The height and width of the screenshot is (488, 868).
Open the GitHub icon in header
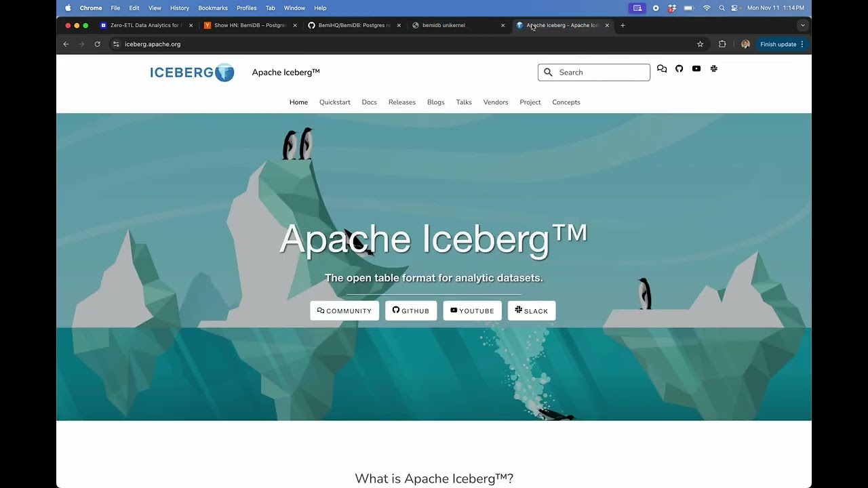[679, 69]
